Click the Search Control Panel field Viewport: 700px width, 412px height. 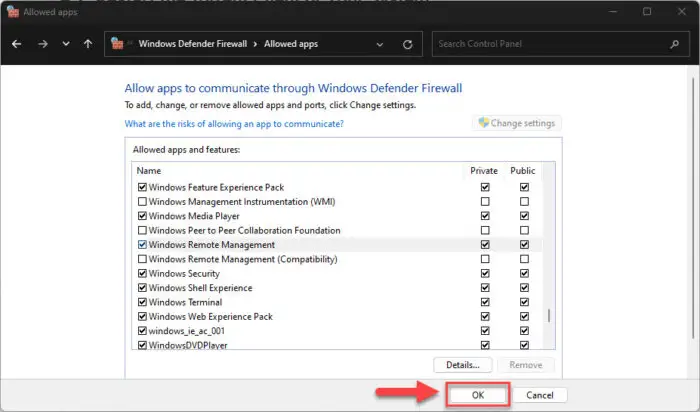click(560, 44)
